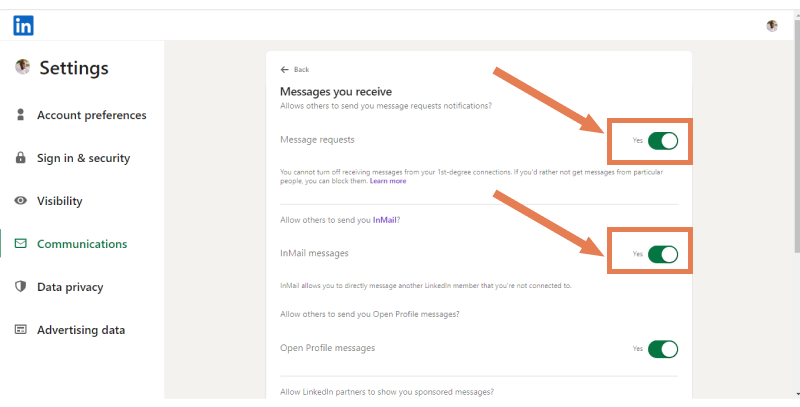Click sponsored messages question text
This screenshot has height=407, width=800.
(x=387, y=392)
